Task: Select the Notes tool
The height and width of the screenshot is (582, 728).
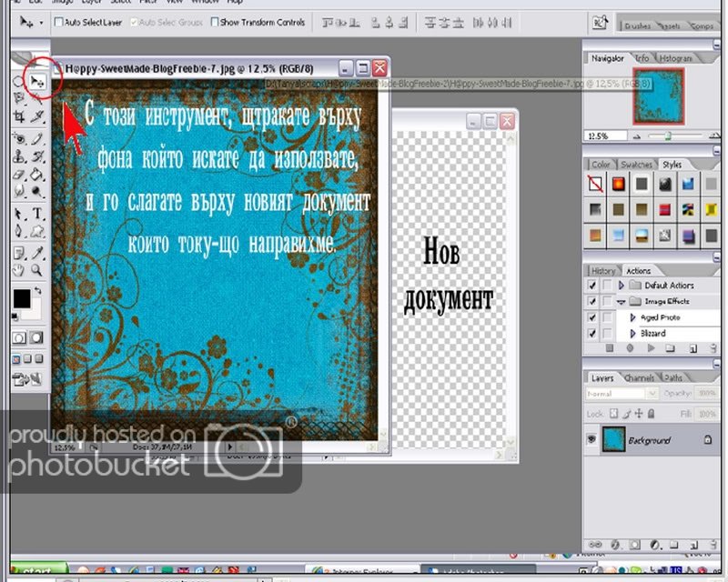Action: pyautogui.click(x=19, y=253)
